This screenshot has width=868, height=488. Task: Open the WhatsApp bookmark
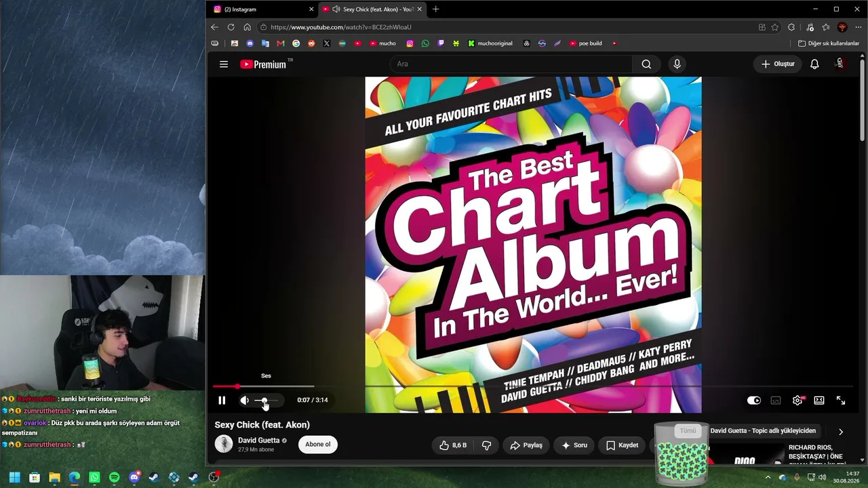coord(425,43)
